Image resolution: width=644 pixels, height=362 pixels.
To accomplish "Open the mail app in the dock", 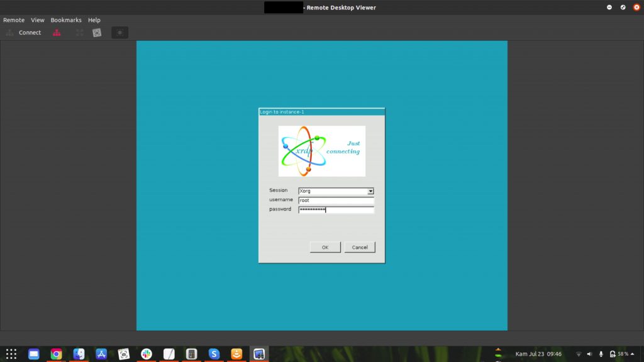I will [34, 354].
